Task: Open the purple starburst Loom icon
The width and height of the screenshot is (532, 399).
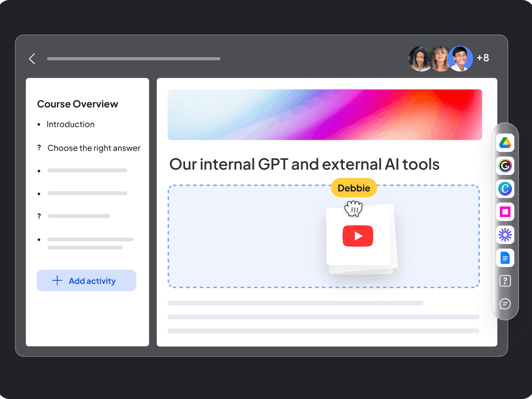Action: tap(505, 235)
